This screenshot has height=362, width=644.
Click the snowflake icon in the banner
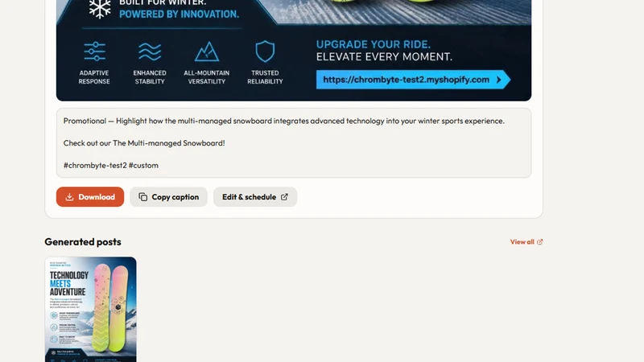(100, 8)
